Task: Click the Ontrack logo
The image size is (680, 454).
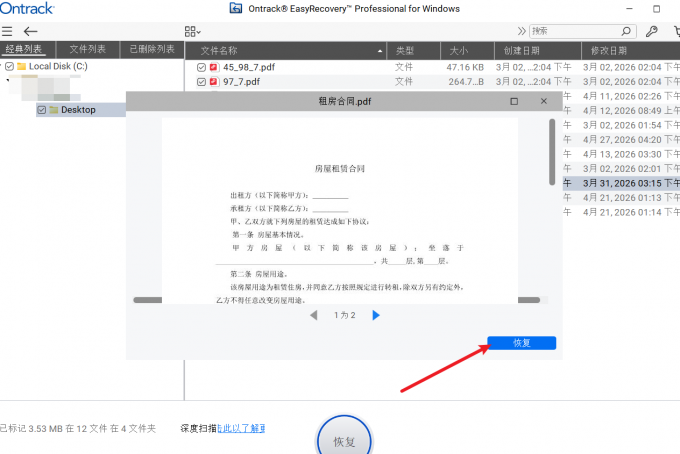Action: pyautogui.click(x=27, y=8)
